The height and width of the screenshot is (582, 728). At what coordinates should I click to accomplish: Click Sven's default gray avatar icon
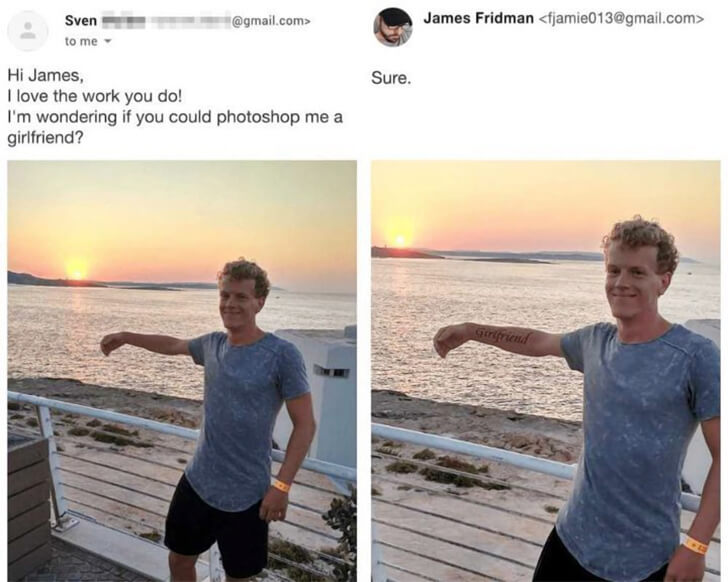pyautogui.click(x=28, y=31)
